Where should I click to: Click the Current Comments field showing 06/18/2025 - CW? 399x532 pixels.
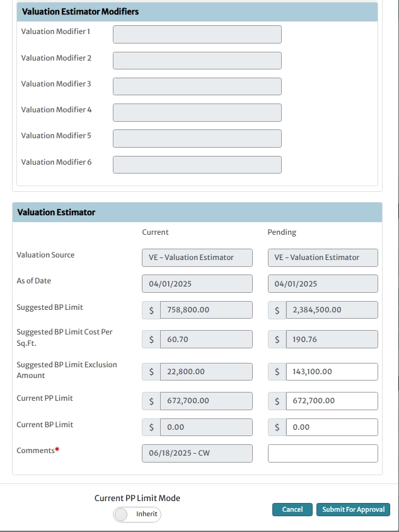[x=197, y=453]
